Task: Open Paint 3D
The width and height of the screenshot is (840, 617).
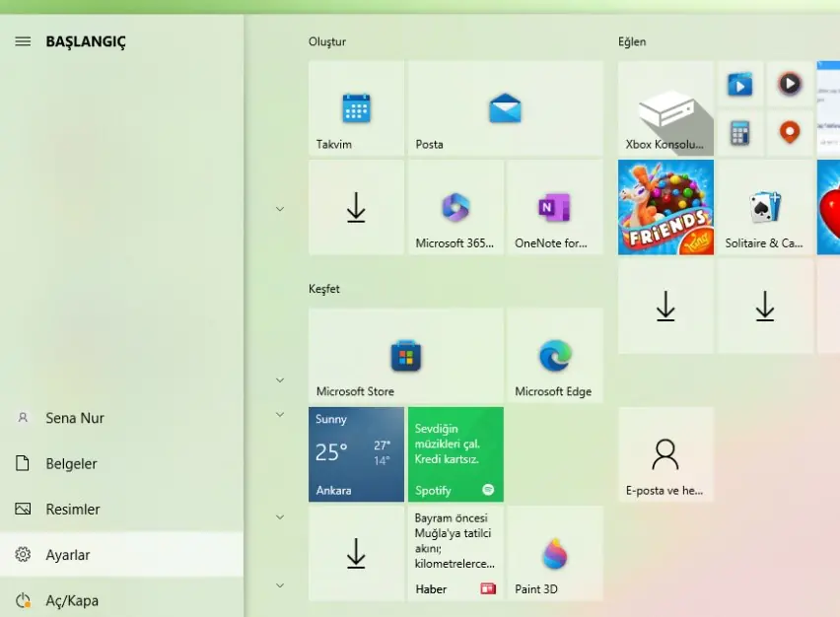Action: coord(554,553)
